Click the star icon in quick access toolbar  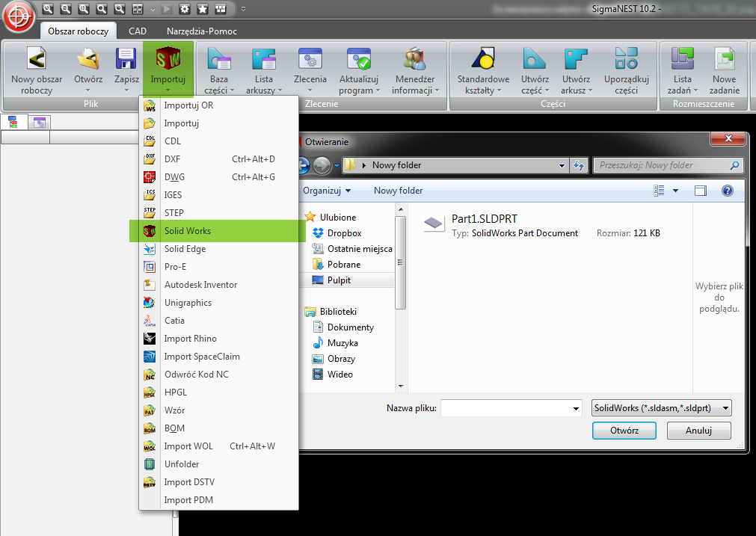click(203, 9)
